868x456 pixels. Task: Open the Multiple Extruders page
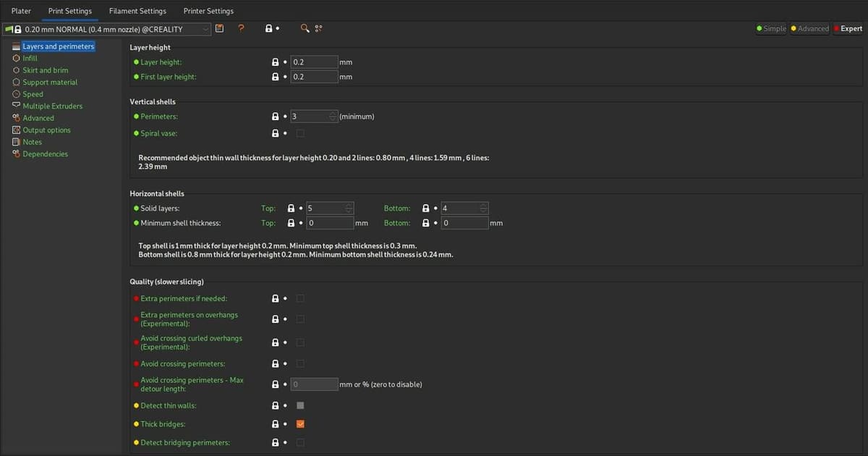click(x=52, y=106)
